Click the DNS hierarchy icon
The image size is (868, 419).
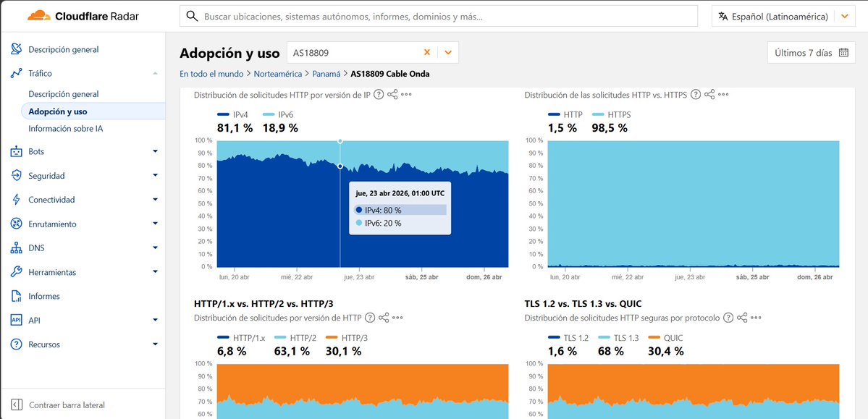(17, 248)
